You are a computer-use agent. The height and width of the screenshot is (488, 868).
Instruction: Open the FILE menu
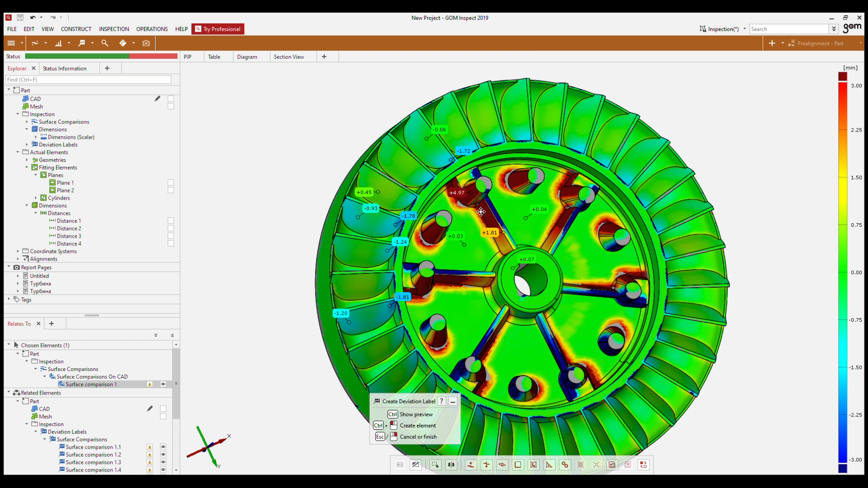[12, 29]
